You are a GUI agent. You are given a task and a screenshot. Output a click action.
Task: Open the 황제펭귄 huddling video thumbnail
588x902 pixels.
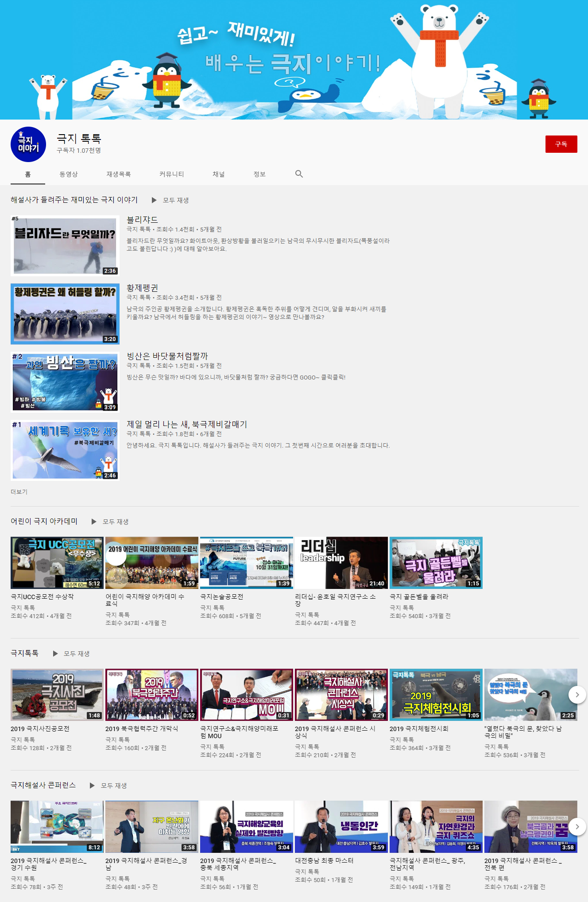tap(65, 314)
